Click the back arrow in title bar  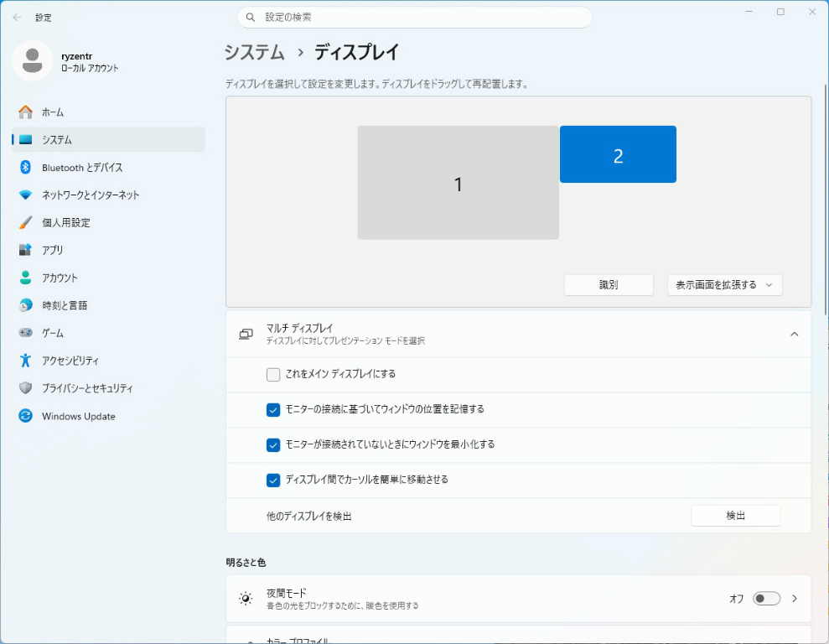pyautogui.click(x=17, y=18)
